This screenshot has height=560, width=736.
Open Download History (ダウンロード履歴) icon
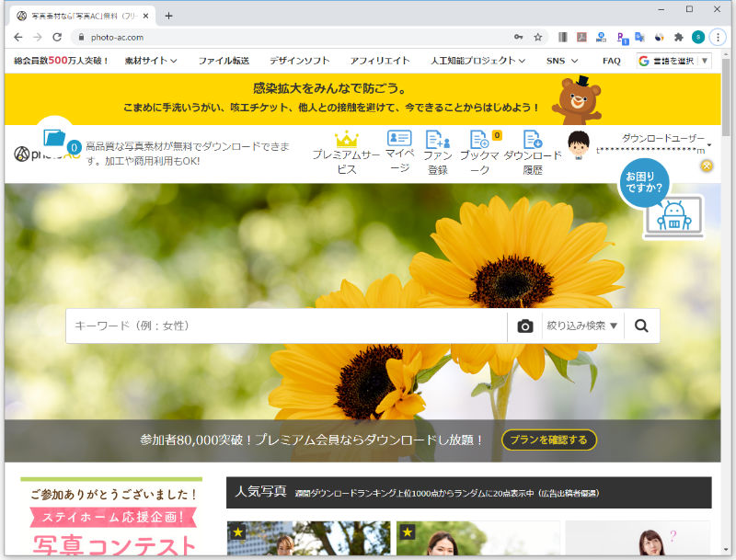pos(533,140)
